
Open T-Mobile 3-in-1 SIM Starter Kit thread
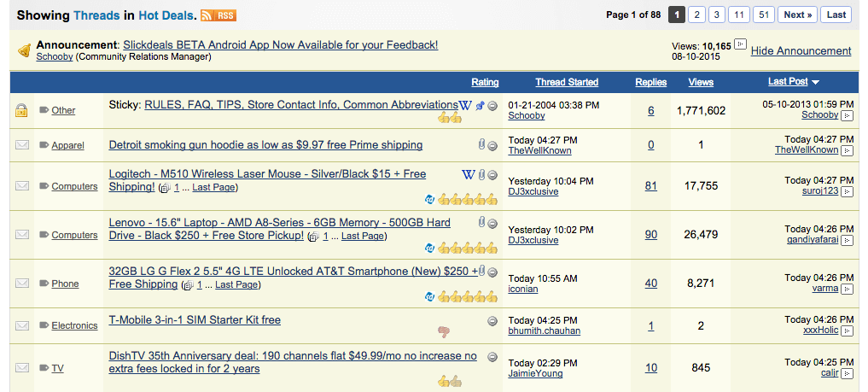click(195, 320)
